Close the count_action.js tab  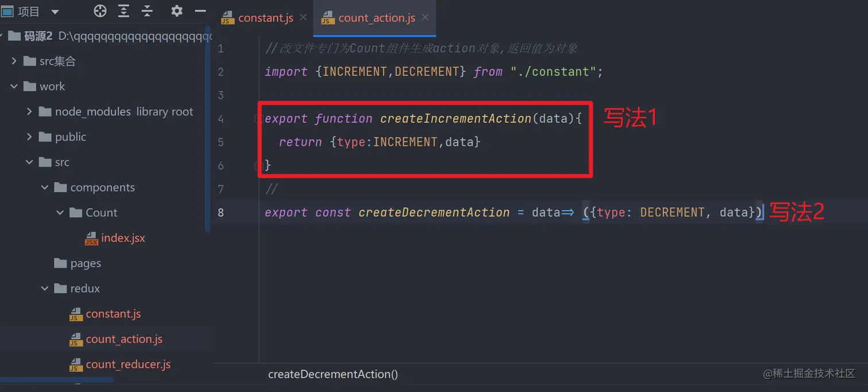click(425, 18)
